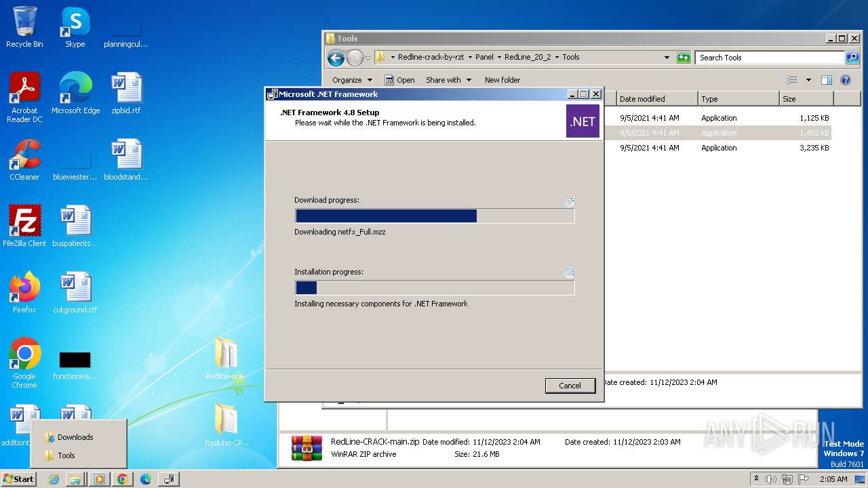Launch Firefox desktop shortcut

24,293
